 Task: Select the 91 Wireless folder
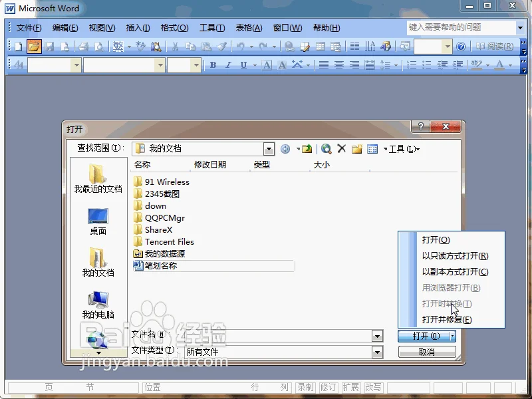162,182
